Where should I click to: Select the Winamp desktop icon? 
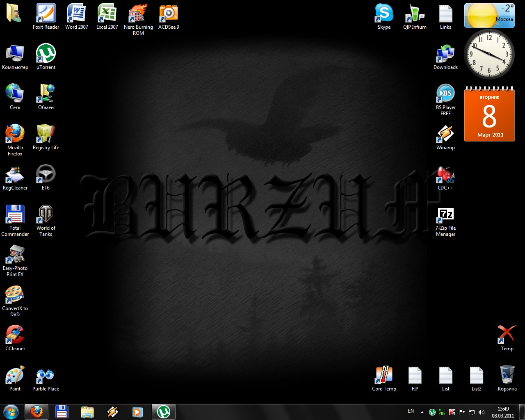[445, 137]
